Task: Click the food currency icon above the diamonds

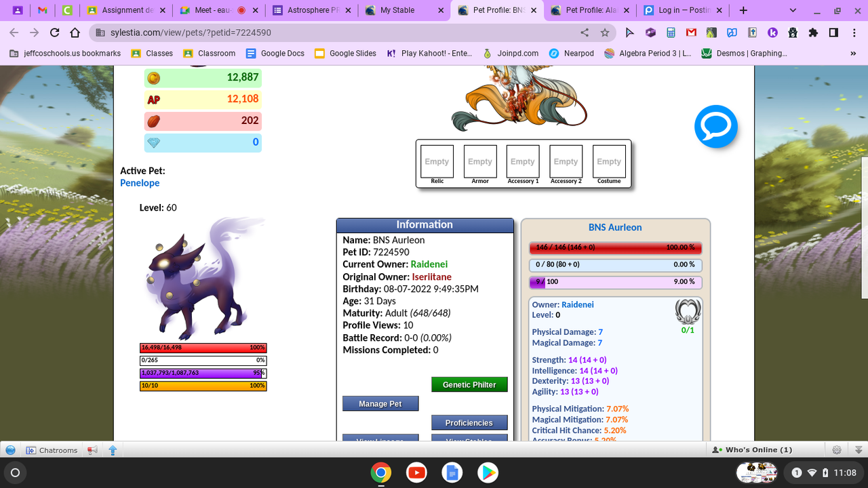Action: tap(154, 121)
